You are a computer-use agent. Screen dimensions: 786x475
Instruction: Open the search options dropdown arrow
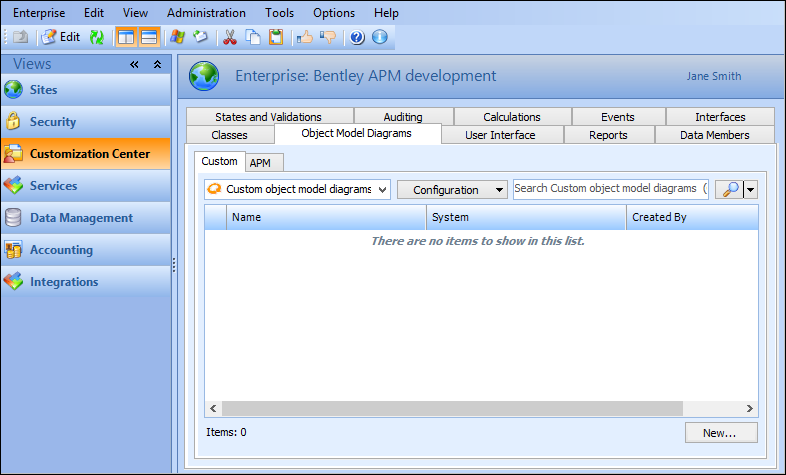[x=750, y=190]
